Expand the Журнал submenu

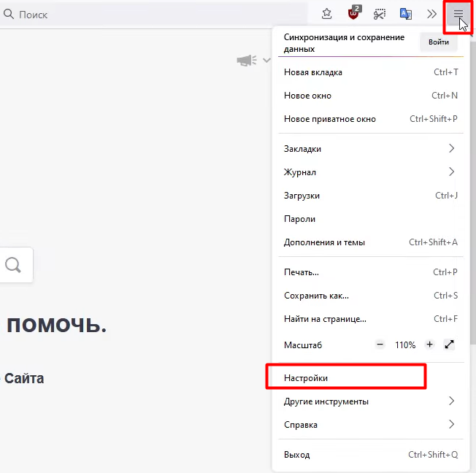tap(371, 172)
